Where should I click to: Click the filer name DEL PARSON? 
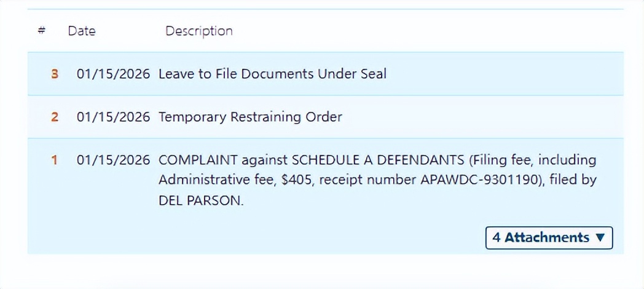tap(201, 200)
